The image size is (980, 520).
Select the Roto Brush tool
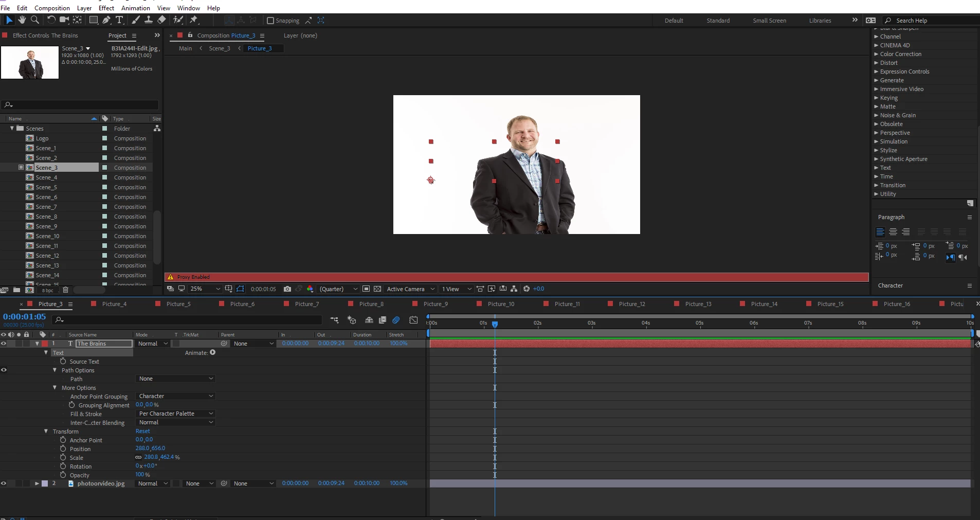(x=178, y=20)
